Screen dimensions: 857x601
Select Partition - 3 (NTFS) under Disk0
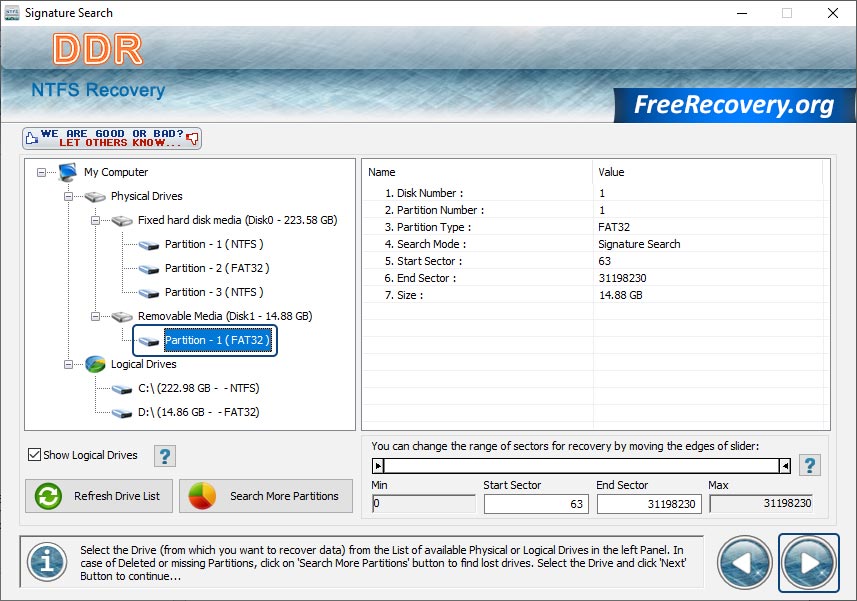pyautogui.click(x=214, y=292)
